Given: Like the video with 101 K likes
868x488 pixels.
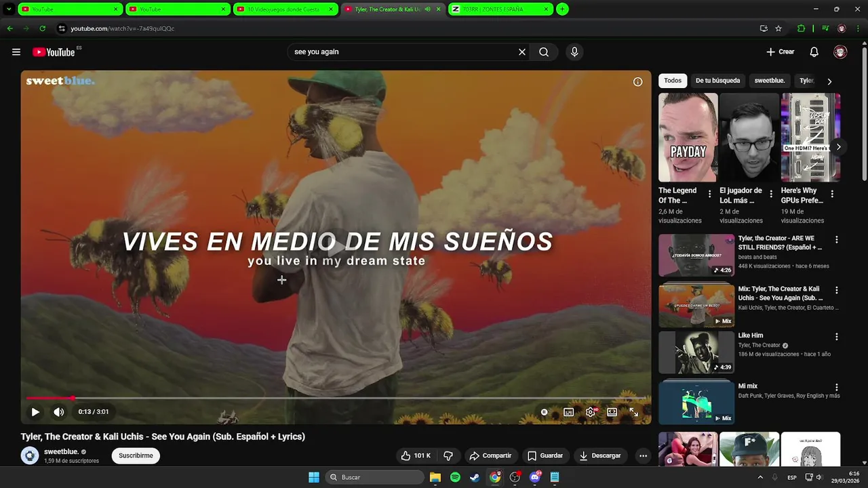Looking at the screenshot, I should (x=416, y=455).
